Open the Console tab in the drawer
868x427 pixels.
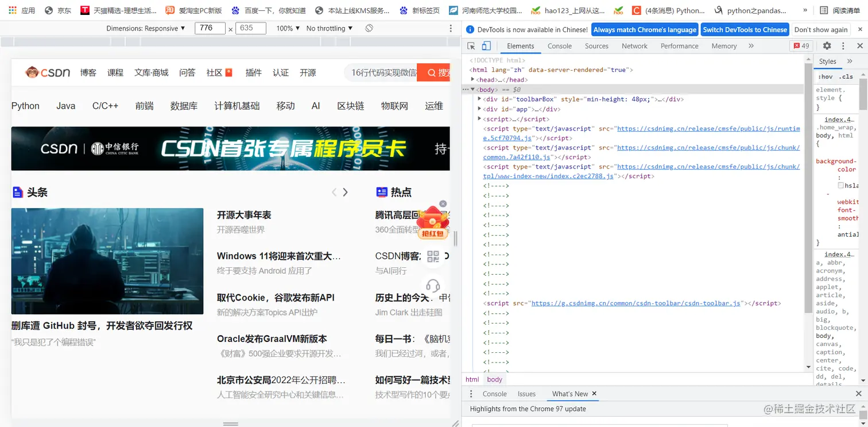pyautogui.click(x=495, y=394)
